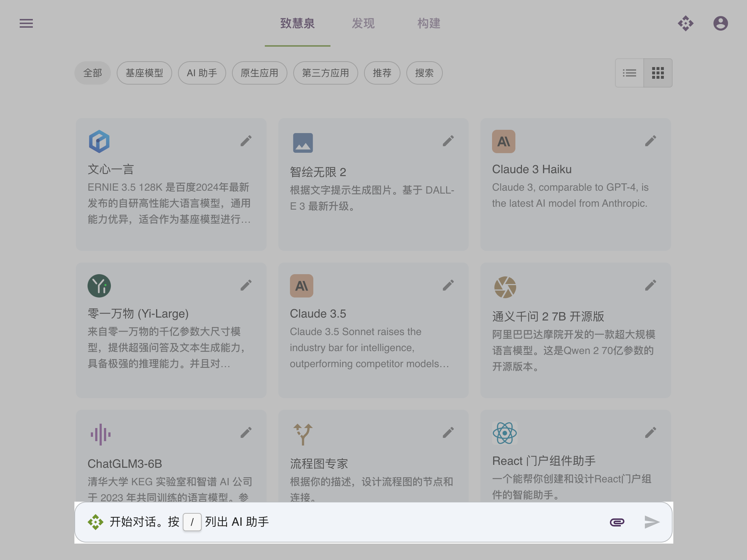
Task: Open the 通义千问 2 7B 开源版 title
Action: (548, 316)
